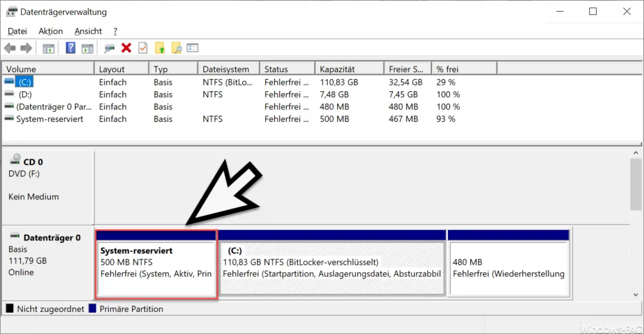644x334 pixels.
Task: Click the drive icon of System-reserviert row
Action: coord(9,119)
